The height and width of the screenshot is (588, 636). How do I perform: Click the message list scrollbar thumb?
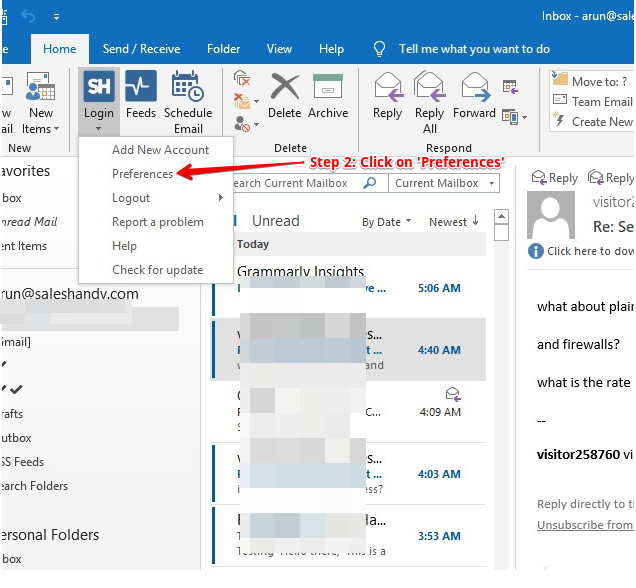click(501, 232)
